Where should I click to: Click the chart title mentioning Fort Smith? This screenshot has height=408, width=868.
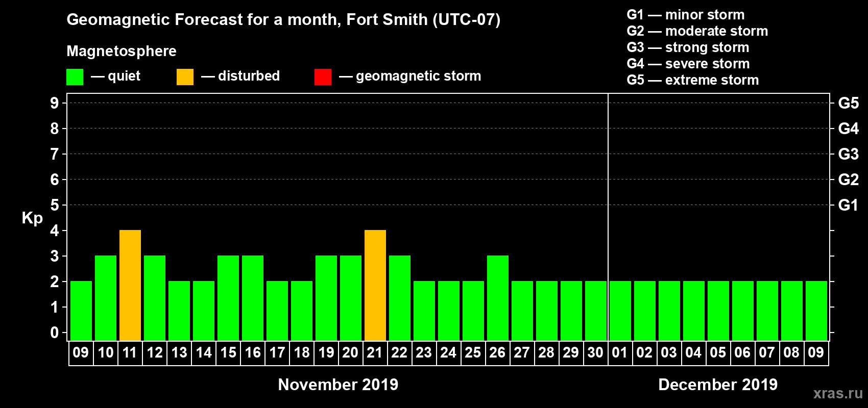tap(283, 19)
